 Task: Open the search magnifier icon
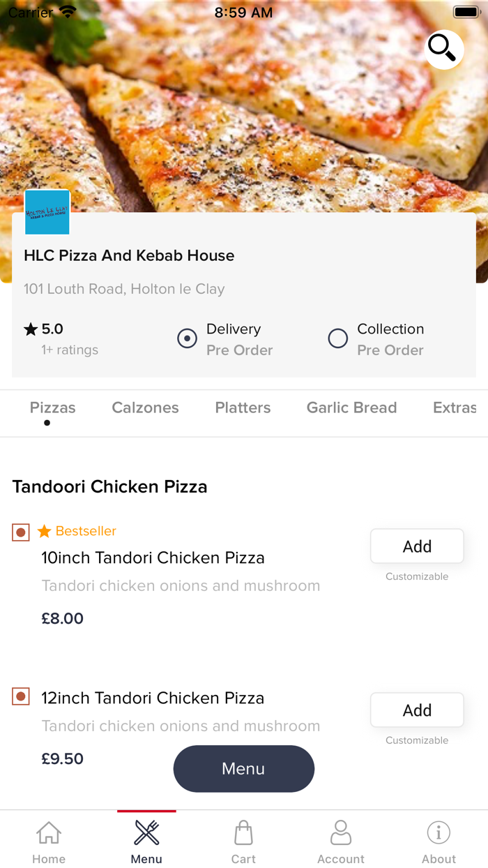(x=443, y=50)
